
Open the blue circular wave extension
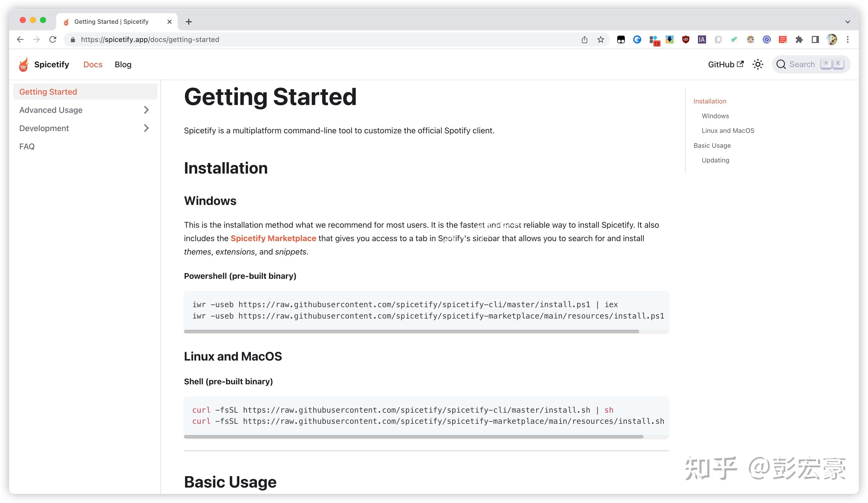[x=637, y=39]
